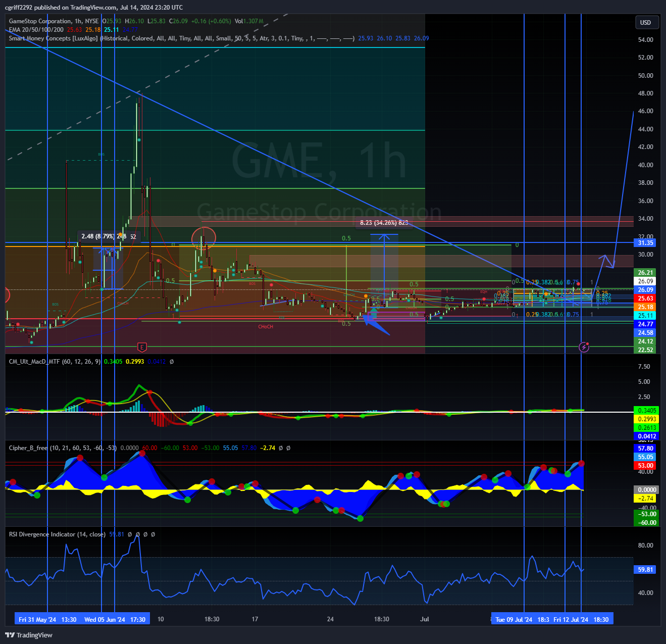Image resolution: width=666 pixels, height=644 pixels.
Task: Click the 25.18 orange price label
Action: coord(645,307)
